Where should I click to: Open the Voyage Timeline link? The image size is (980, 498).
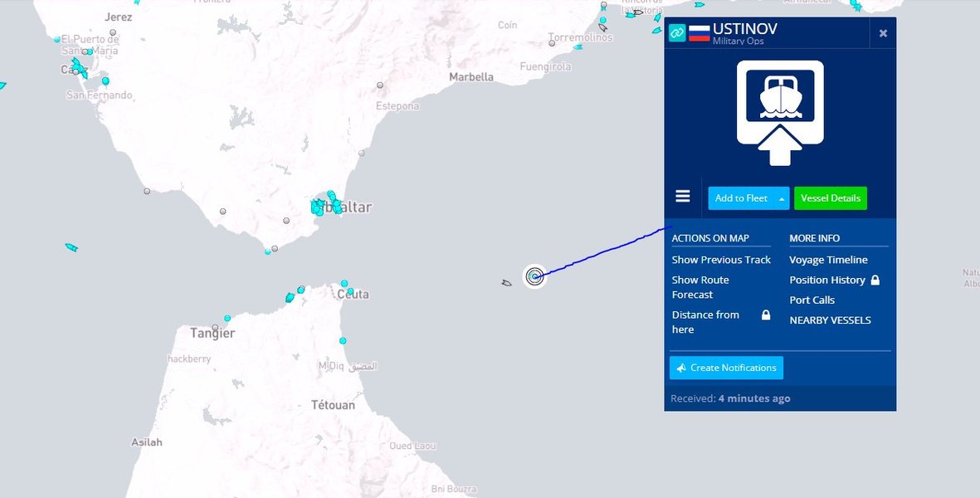point(828,260)
